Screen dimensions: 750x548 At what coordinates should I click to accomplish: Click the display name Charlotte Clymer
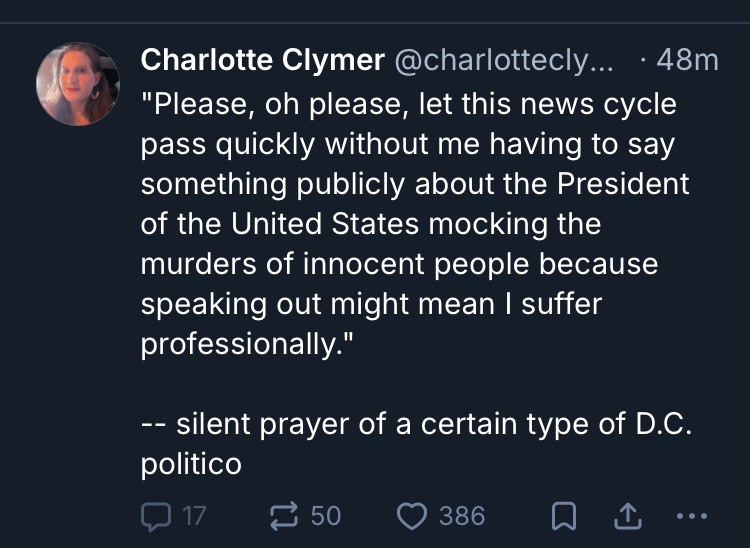pyautogui.click(x=262, y=60)
